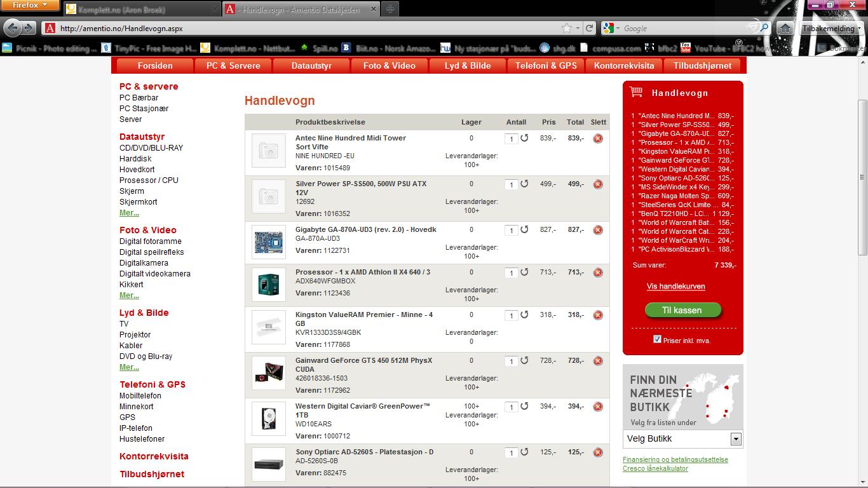Open Western Digital hard drive thumbnail
This screenshot has width=868, height=488.
(x=268, y=419)
